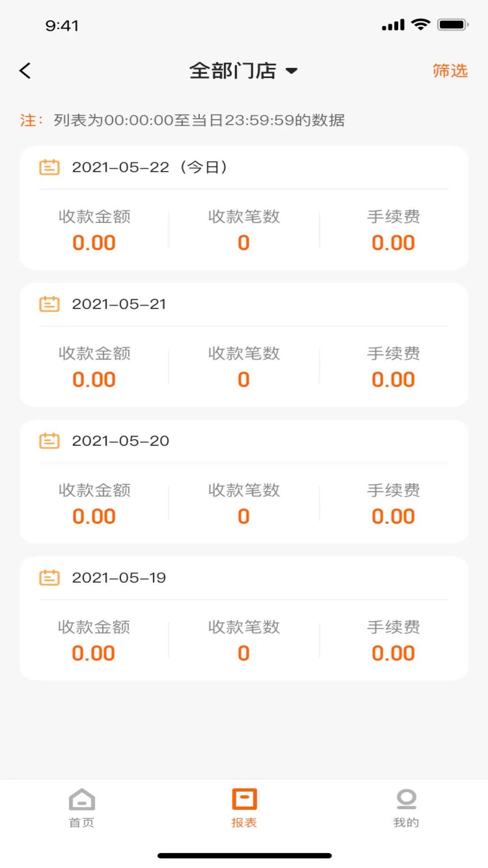
Task: Open the 我的 profile tab
Action: point(406,808)
